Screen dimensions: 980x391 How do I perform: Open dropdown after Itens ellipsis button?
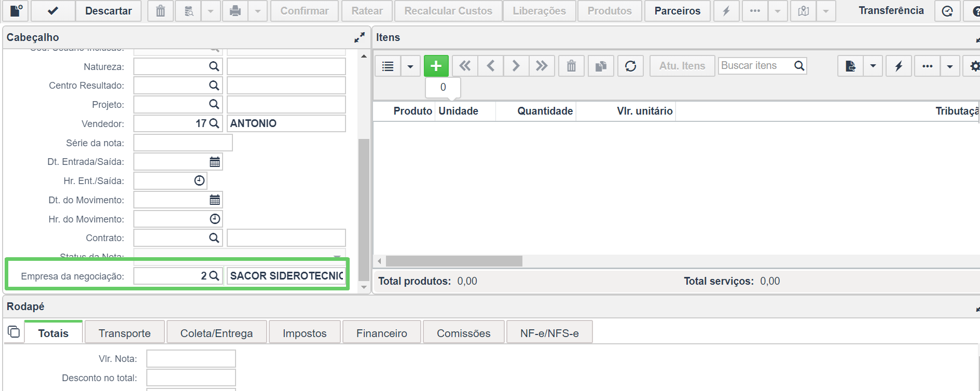point(949,66)
